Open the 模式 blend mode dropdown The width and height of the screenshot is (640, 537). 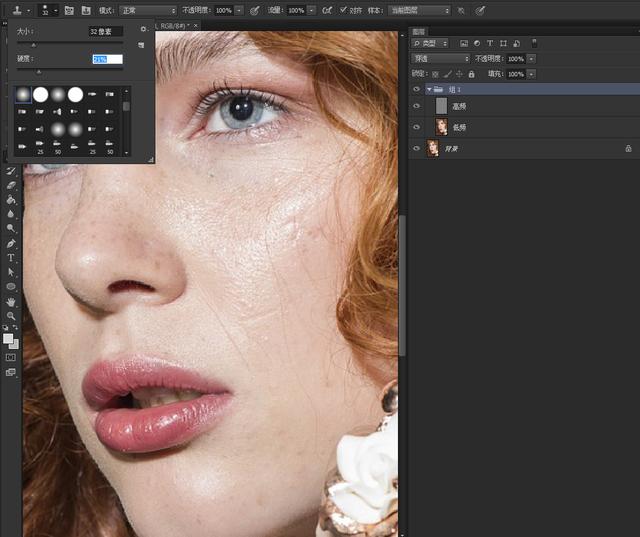(146, 10)
